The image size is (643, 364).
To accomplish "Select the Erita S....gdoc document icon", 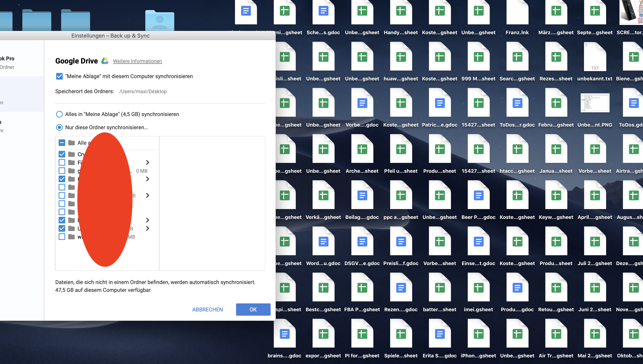I will tap(440, 334).
